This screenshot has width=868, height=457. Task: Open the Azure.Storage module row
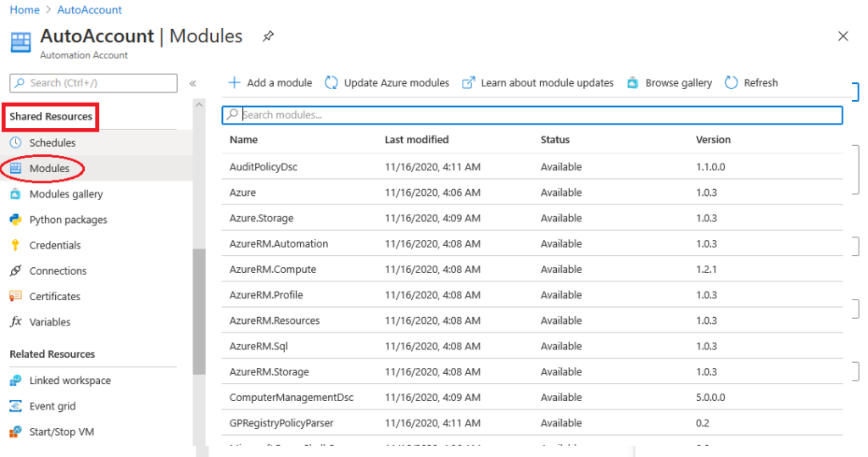532,218
